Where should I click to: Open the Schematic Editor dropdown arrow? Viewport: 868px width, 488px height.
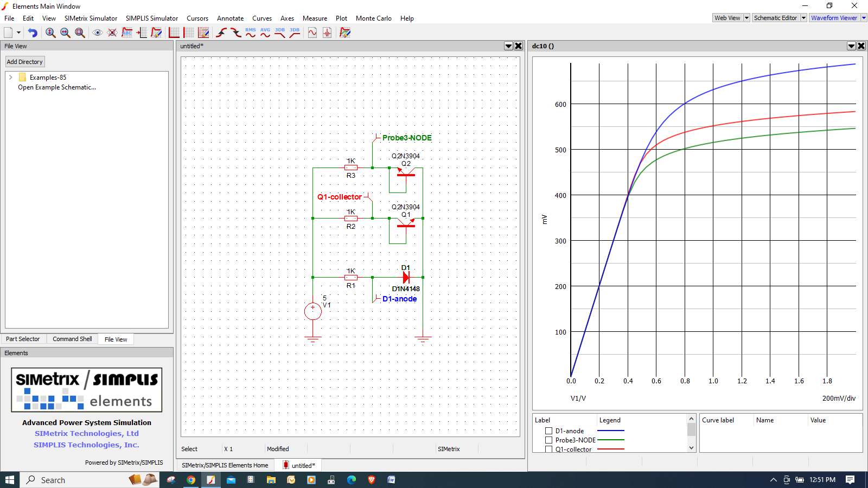coord(803,18)
